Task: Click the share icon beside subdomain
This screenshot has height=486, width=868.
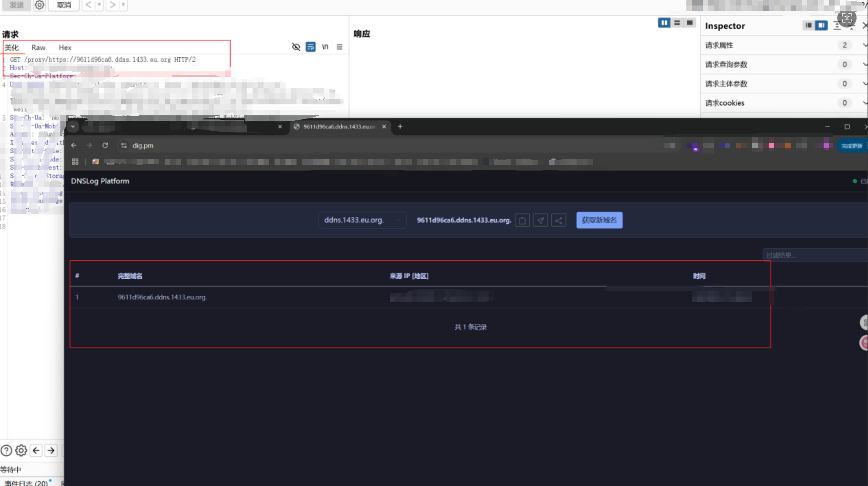Action: [559, 220]
